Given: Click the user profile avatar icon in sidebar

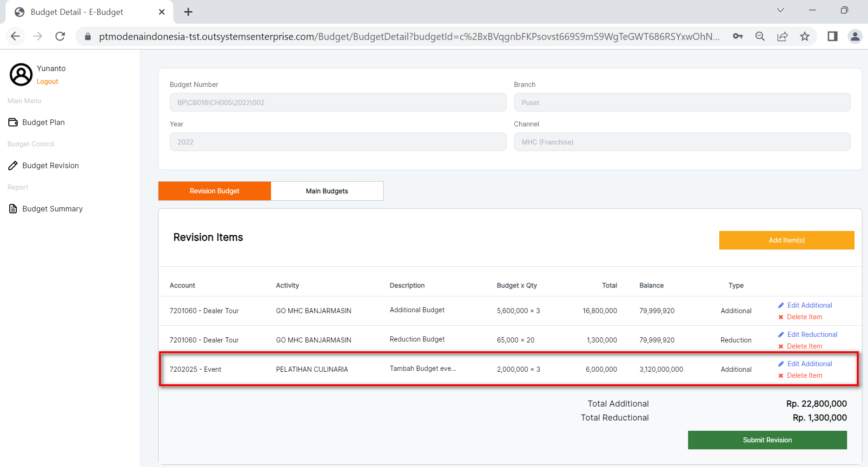Looking at the screenshot, I should (21, 74).
